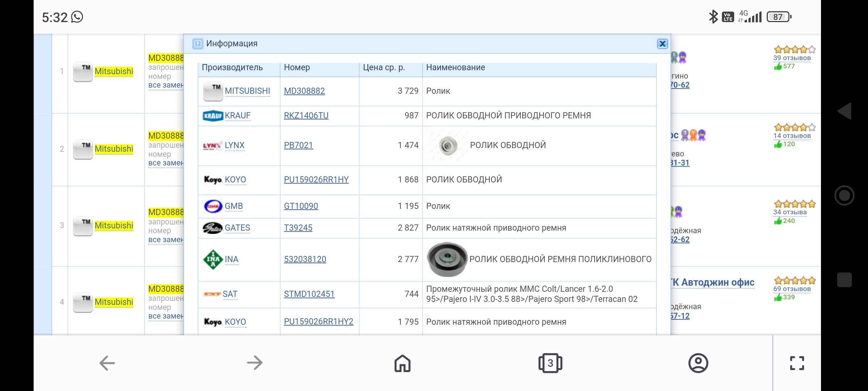Click GMB manufacturer name link
This screenshot has height=391, width=868.
click(234, 206)
